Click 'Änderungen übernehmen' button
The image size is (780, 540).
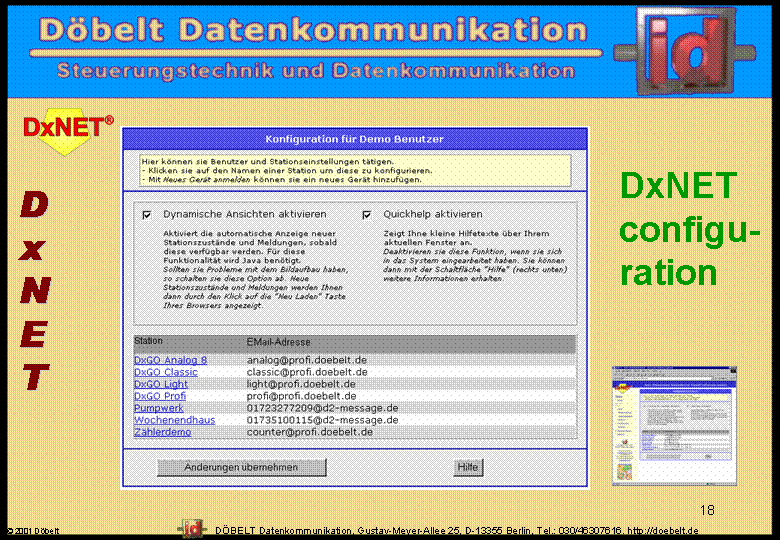pos(242,467)
